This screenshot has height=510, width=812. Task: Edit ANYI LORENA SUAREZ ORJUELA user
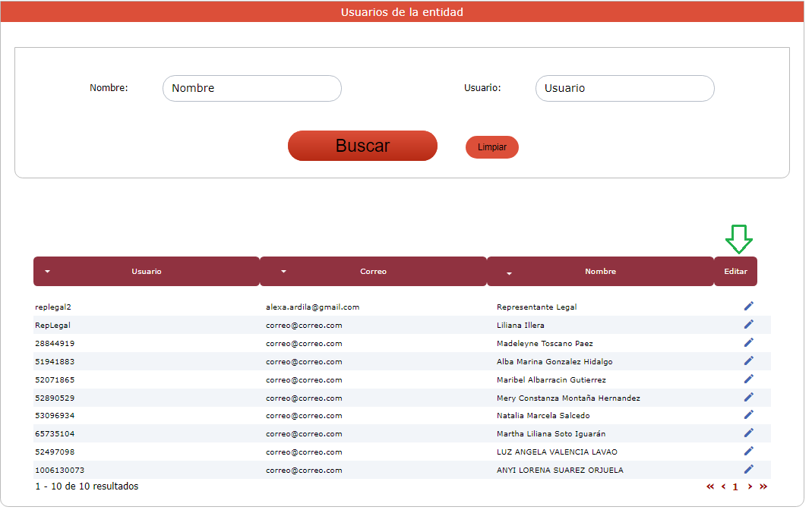point(748,469)
